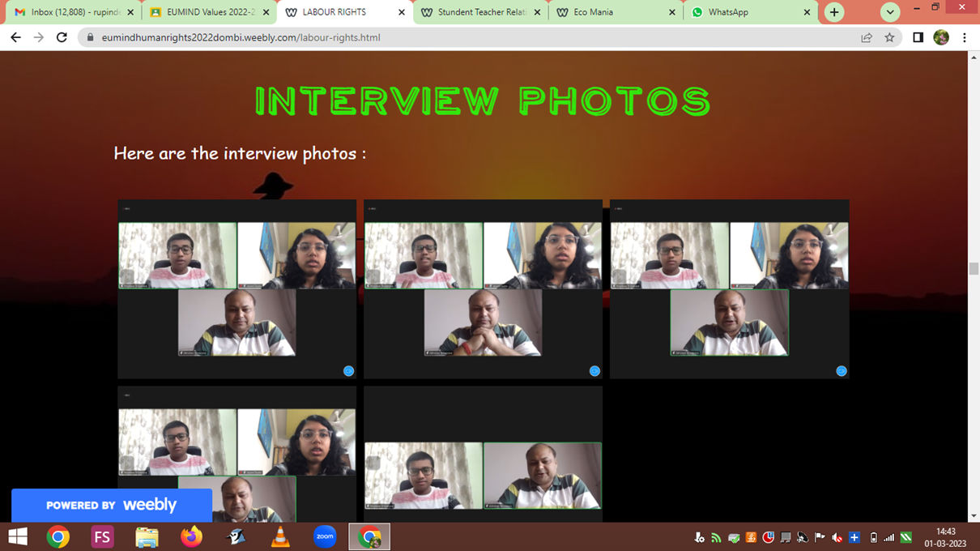Open the third interview photo
This screenshot has width=980, height=551.
click(729, 289)
